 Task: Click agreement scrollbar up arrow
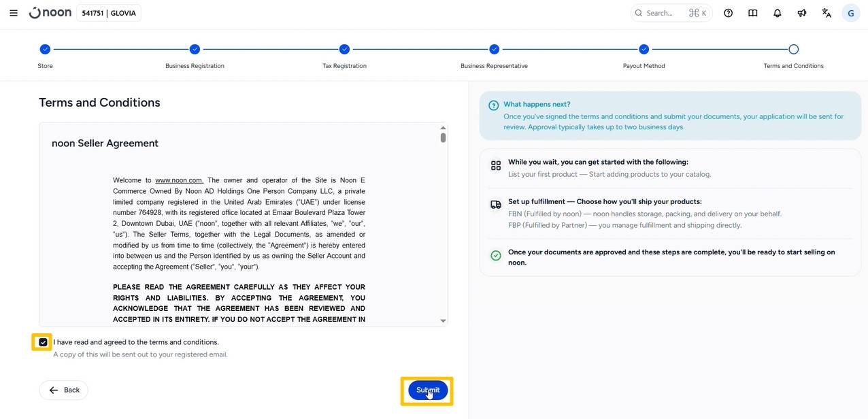(x=443, y=128)
